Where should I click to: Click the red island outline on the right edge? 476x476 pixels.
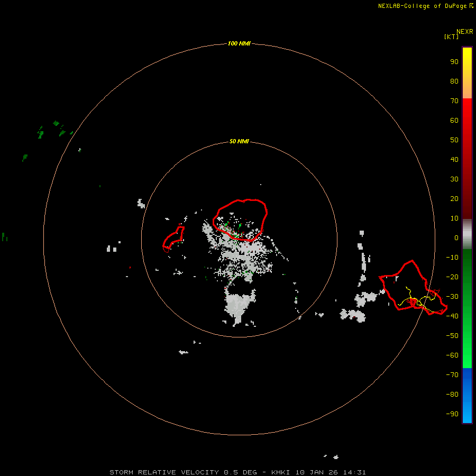[413, 288]
